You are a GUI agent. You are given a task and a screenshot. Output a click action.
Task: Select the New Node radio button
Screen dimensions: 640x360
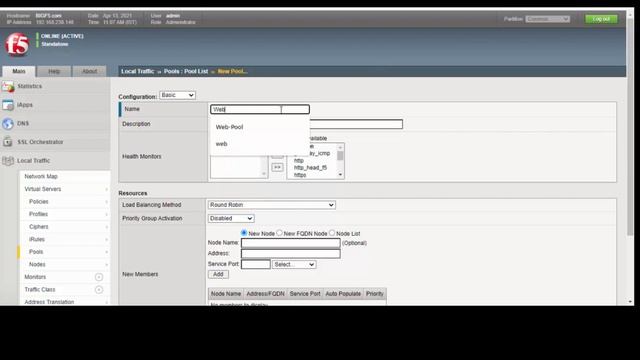(244, 233)
